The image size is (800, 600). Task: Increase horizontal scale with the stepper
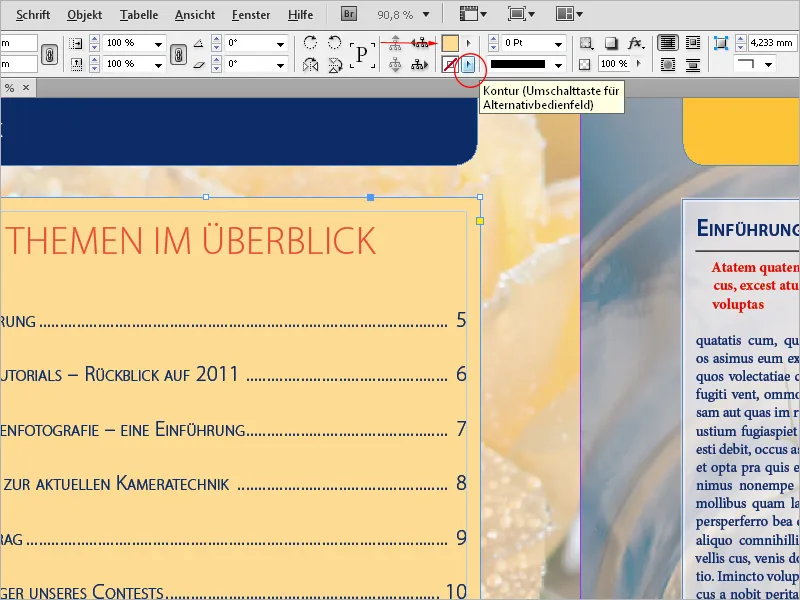pyautogui.click(x=94, y=40)
